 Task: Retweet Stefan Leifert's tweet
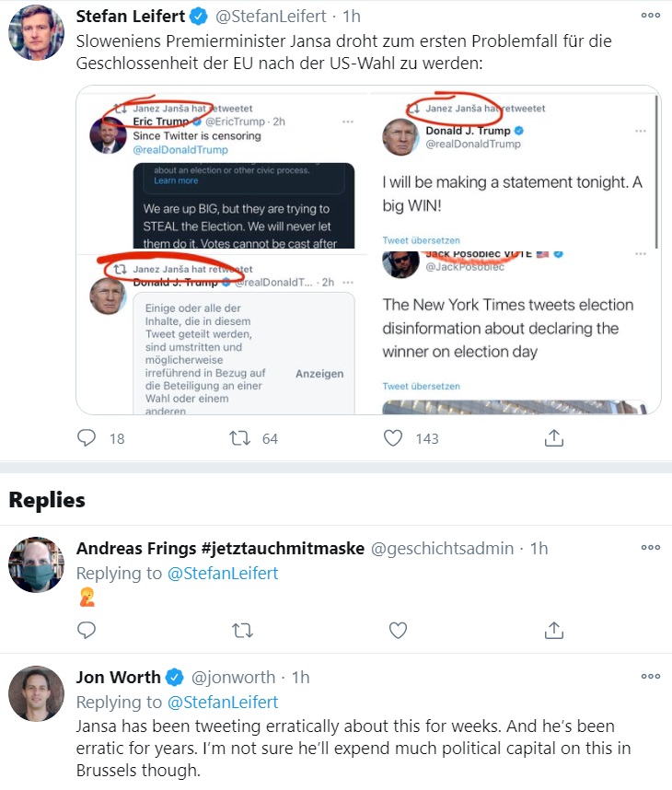tap(240, 438)
